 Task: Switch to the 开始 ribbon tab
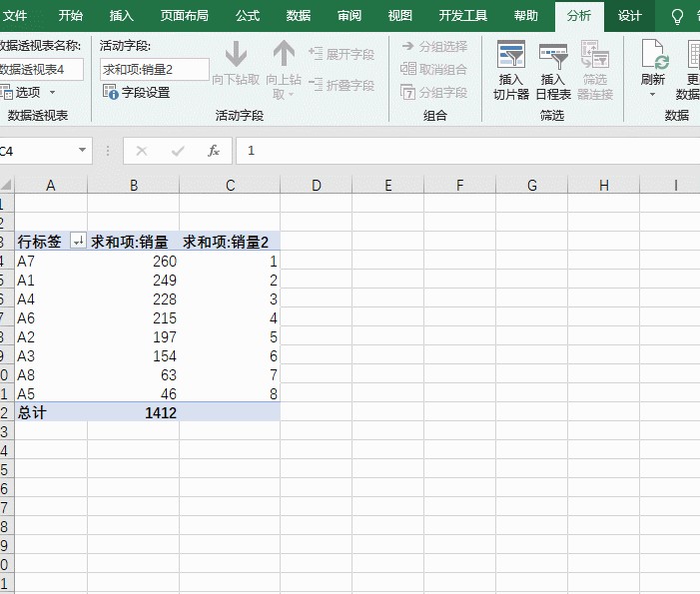click(71, 16)
